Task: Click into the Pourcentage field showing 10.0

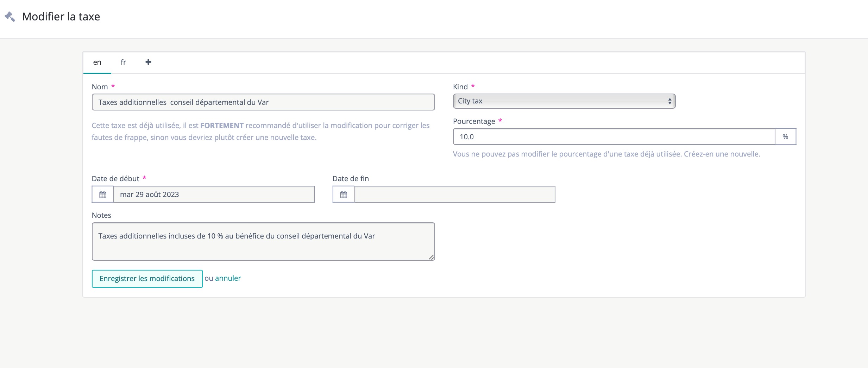Action: [614, 137]
